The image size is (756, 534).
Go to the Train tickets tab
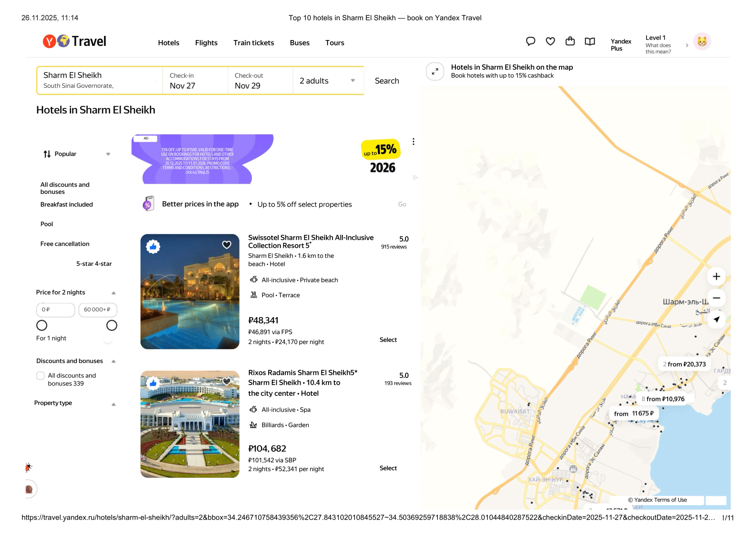click(254, 43)
